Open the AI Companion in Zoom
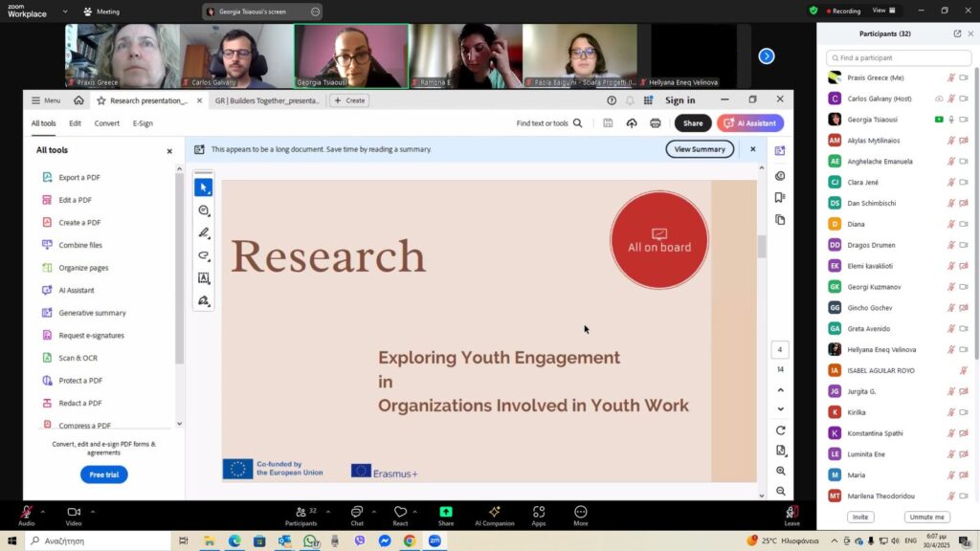 494,513
